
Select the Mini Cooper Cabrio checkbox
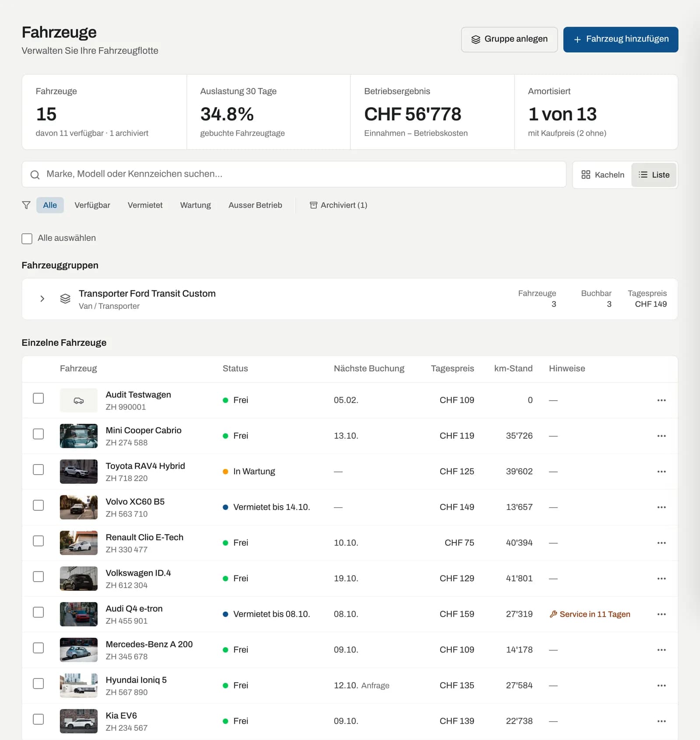pos(38,434)
